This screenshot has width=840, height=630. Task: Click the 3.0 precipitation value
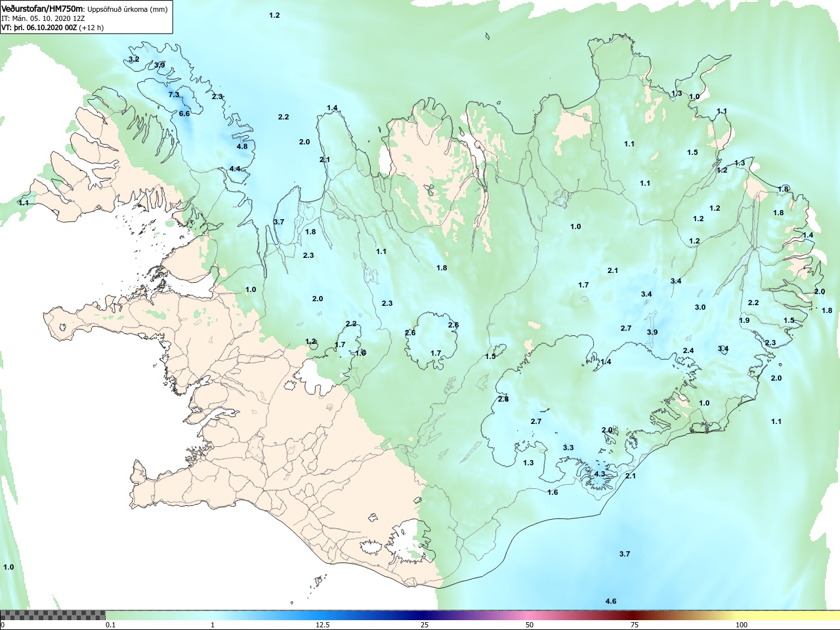700,307
